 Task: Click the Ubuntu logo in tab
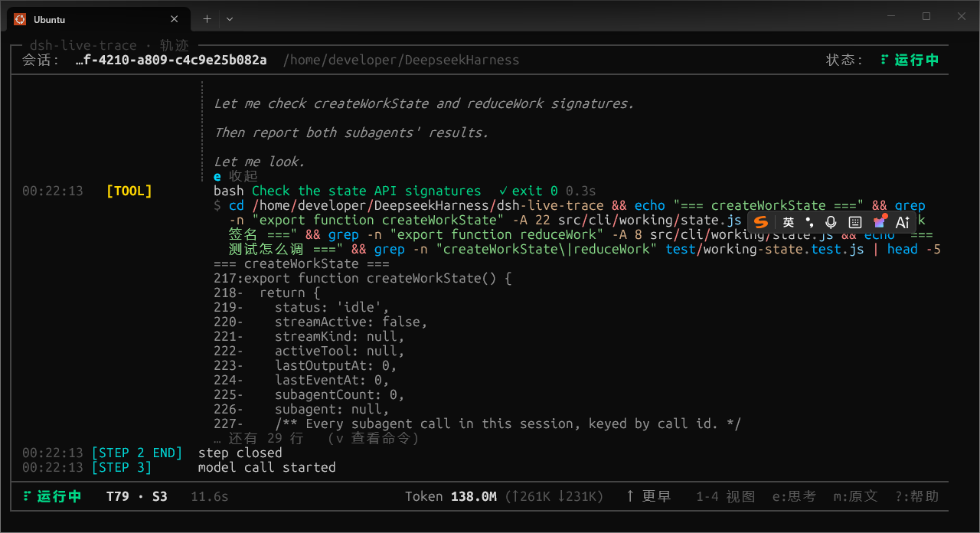click(x=20, y=19)
